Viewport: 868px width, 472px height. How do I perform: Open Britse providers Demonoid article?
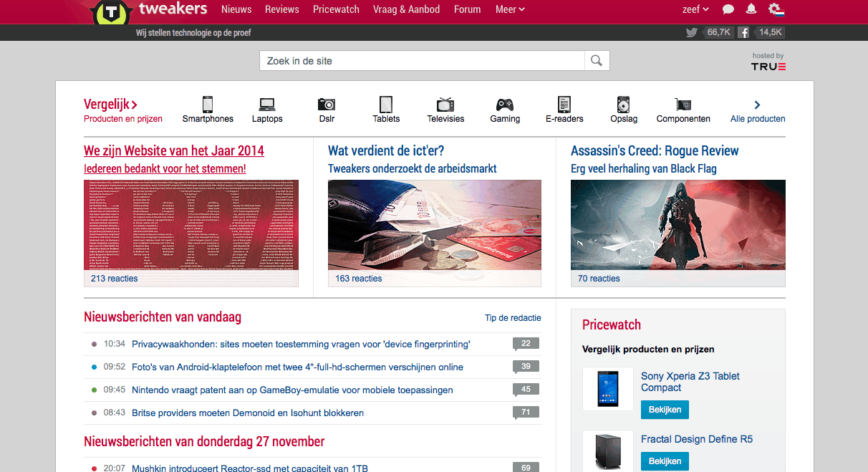point(248,413)
